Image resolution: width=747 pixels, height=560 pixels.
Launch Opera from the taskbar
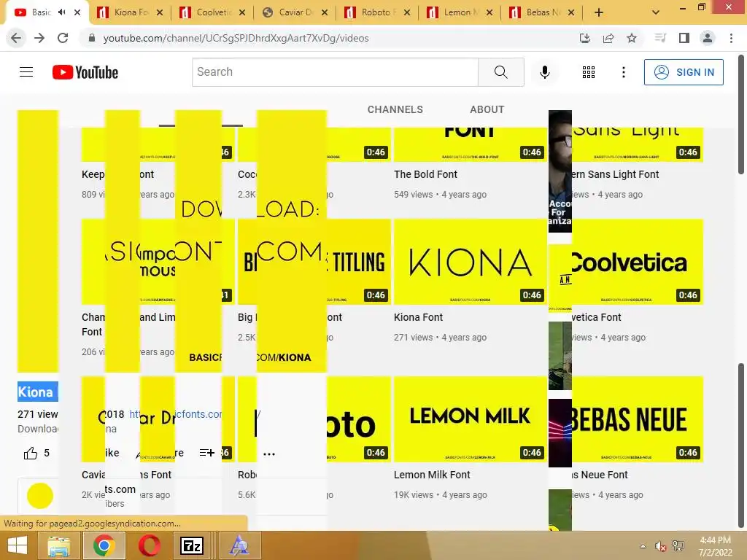[x=149, y=545]
